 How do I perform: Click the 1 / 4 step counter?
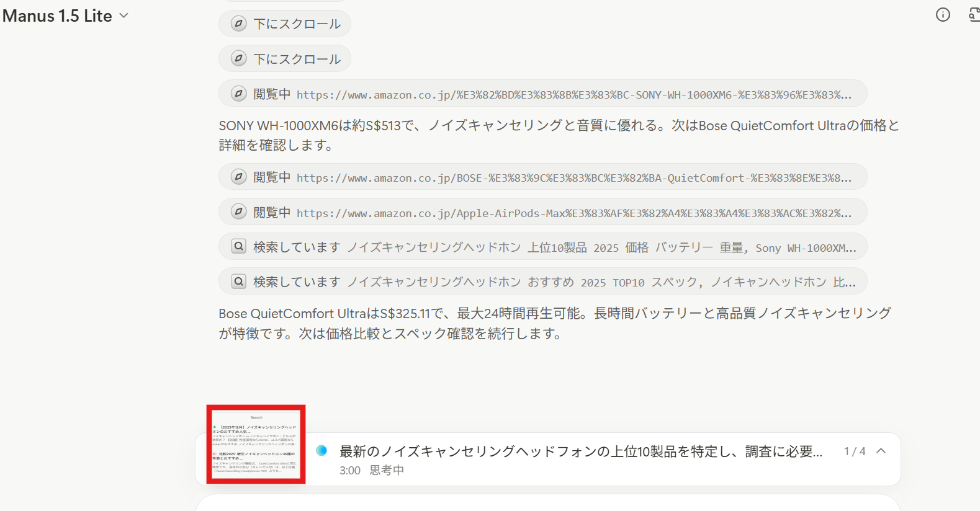(x=855, y=451)
